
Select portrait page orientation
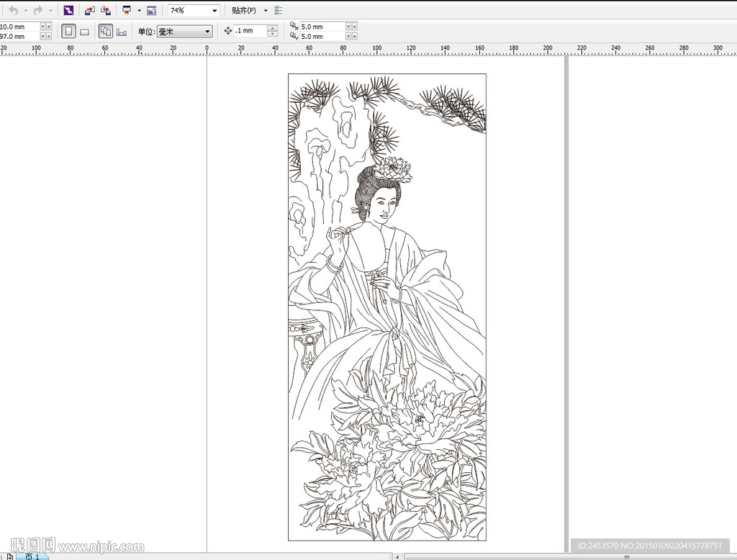coord(68,32)
